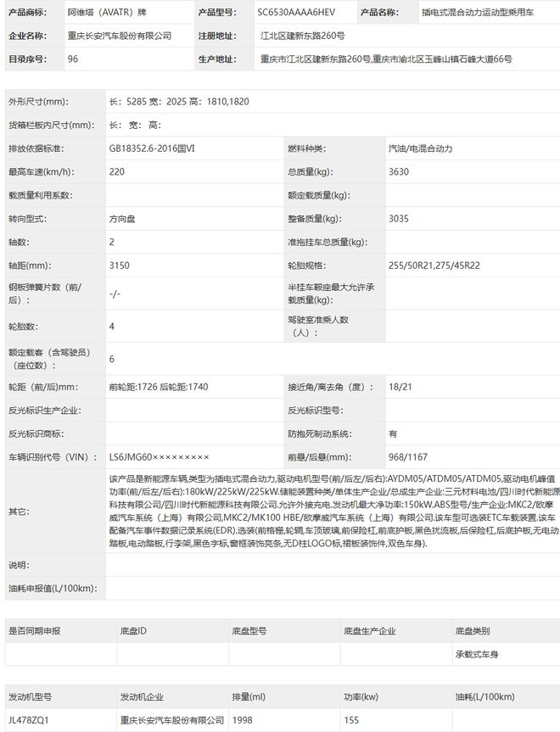Select dimension values 长：5285 宽：2025

148,101
